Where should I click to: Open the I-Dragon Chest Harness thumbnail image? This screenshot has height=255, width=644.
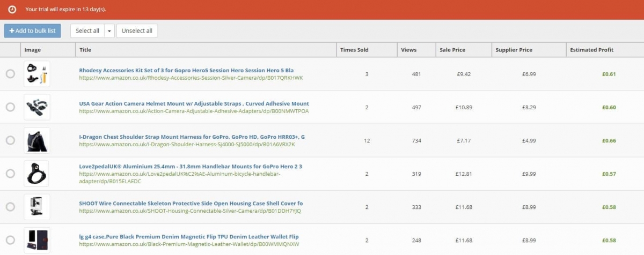(37, 140)
